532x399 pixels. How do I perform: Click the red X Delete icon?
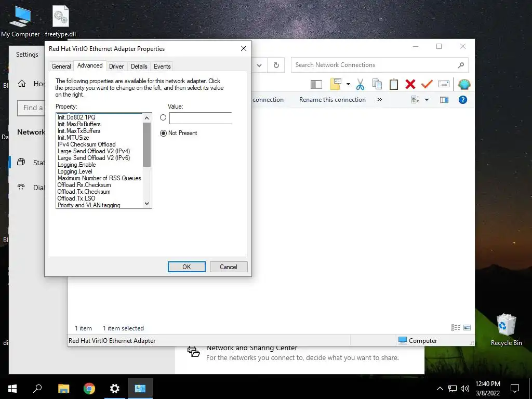pyautogui.click(x=410, y=84)
